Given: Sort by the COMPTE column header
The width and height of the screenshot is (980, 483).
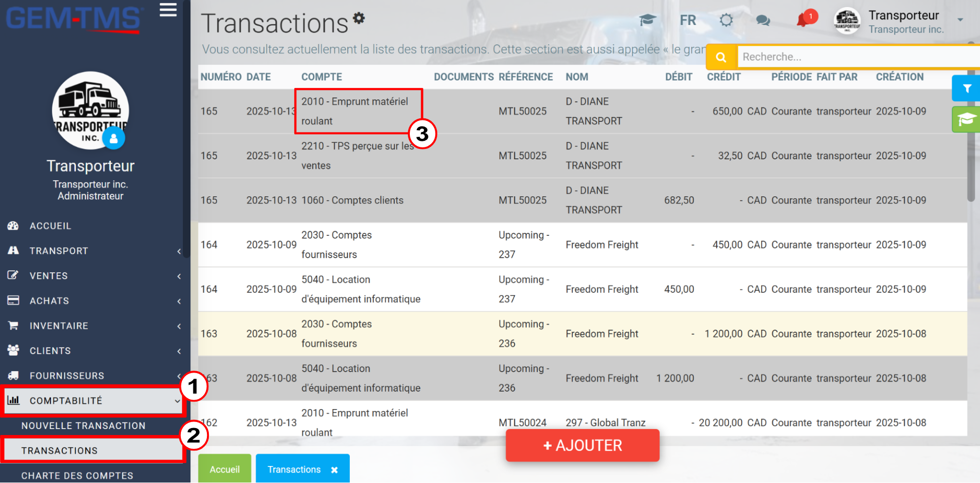Looking at the screenshot, I should pyautogui.click(x=321, y=77).
